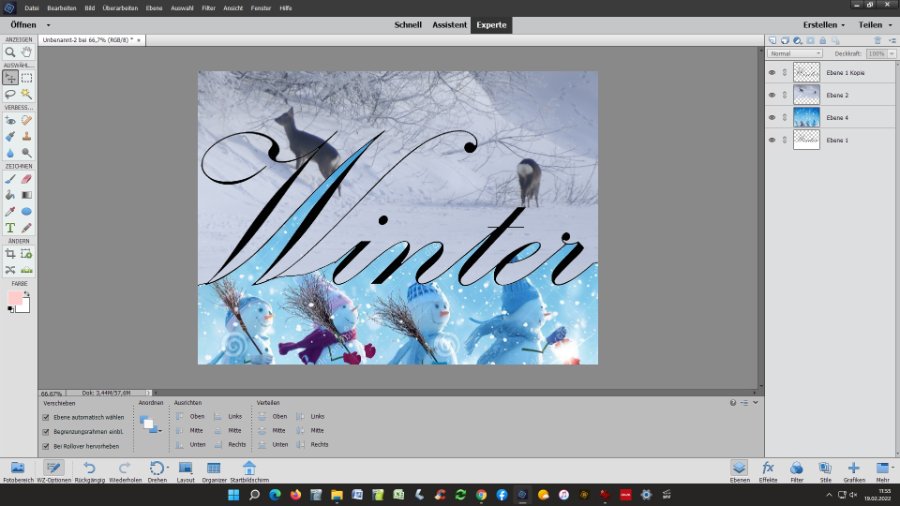Open the Datei menu
This screenshot has width=900, height=506.
click(x=32, y=8)
